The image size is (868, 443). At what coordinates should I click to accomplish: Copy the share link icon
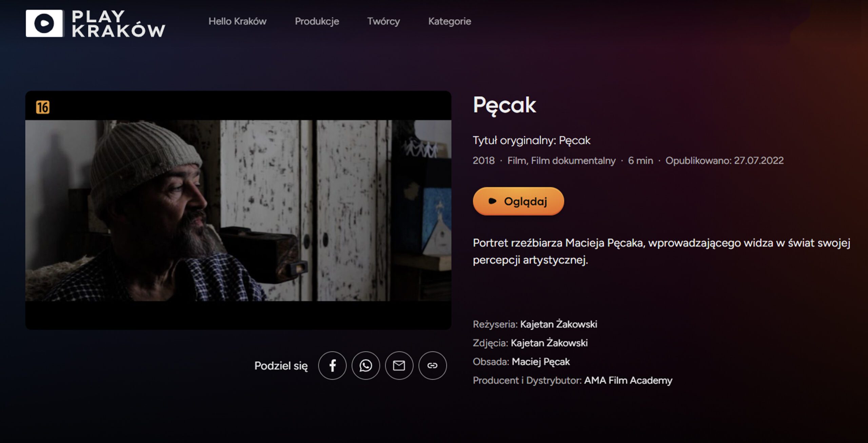(x=432, y=365)
